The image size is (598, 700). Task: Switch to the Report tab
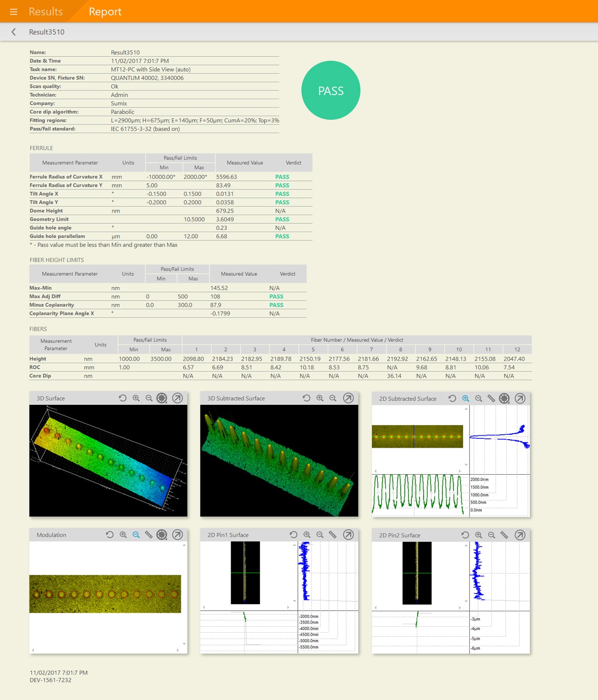click(105, 11)
